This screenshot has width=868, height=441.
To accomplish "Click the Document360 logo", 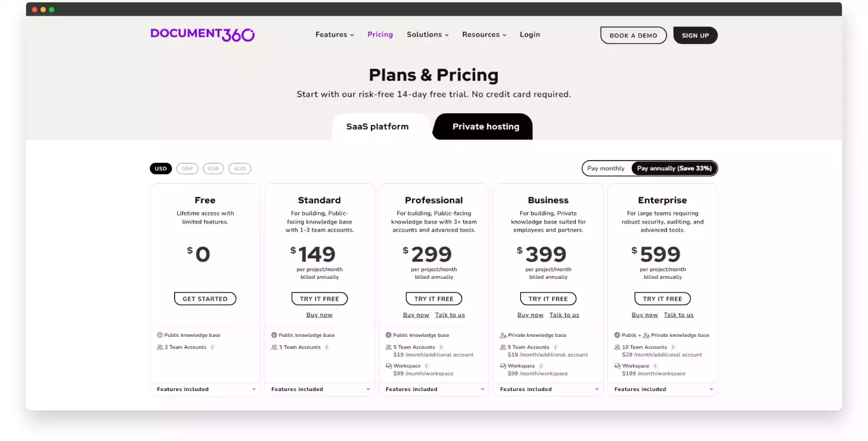I will [202, 34].
